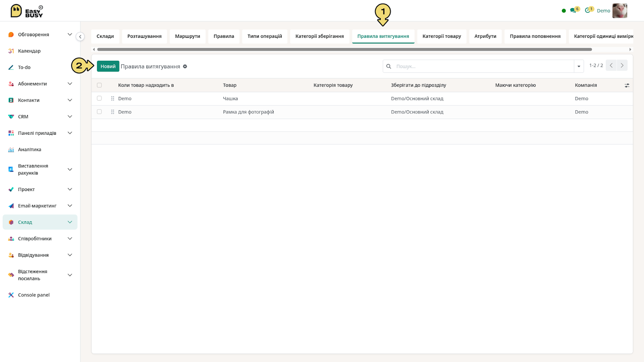The height and width of the screenshot is (362, 644).
Task: Open the Аналітика chart icon
Action: 11,150
